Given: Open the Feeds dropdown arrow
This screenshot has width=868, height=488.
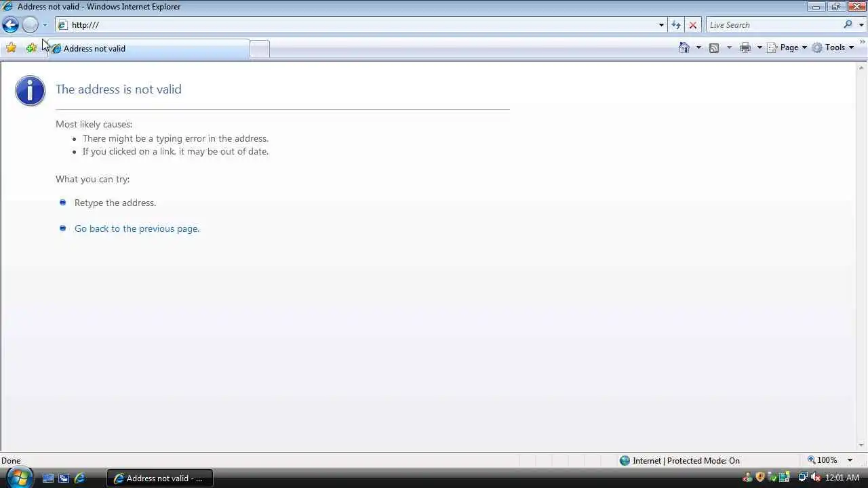Looking at the screenshot, I should 729,47.
